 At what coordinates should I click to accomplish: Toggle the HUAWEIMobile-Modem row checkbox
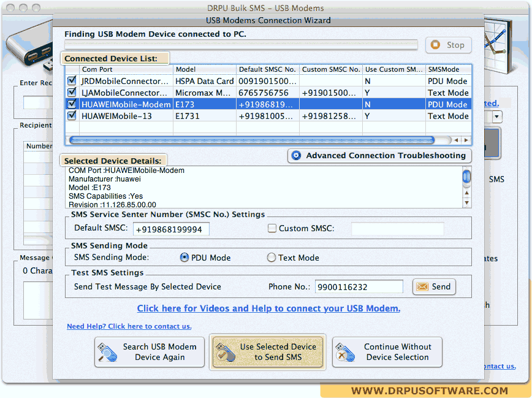click(72, 104)
